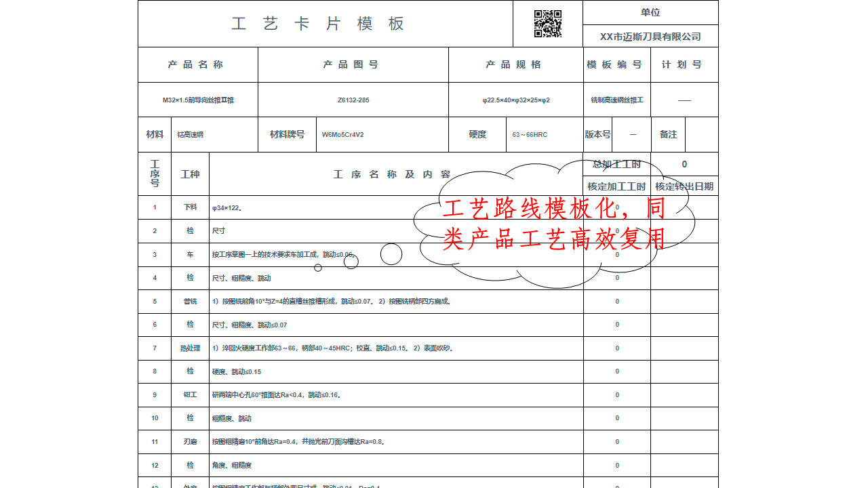Click the 材料 label cell
This screenshot has width=868, height=488.
[155, 134]
